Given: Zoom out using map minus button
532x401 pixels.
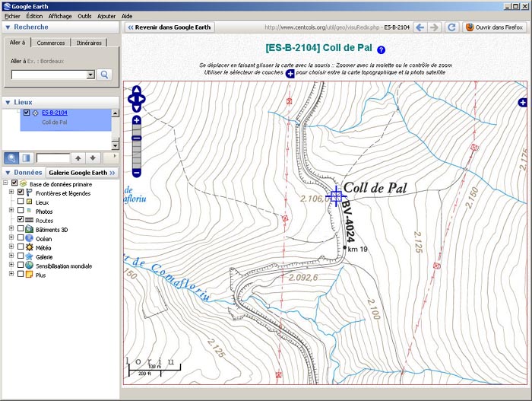Looking at the screenshot, I should click(x=136, y=173).
